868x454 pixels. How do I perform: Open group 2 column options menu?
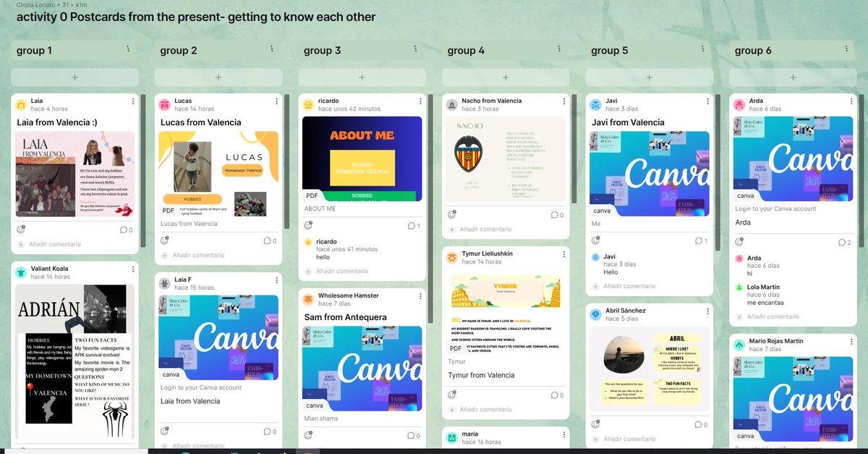[272, 49]
